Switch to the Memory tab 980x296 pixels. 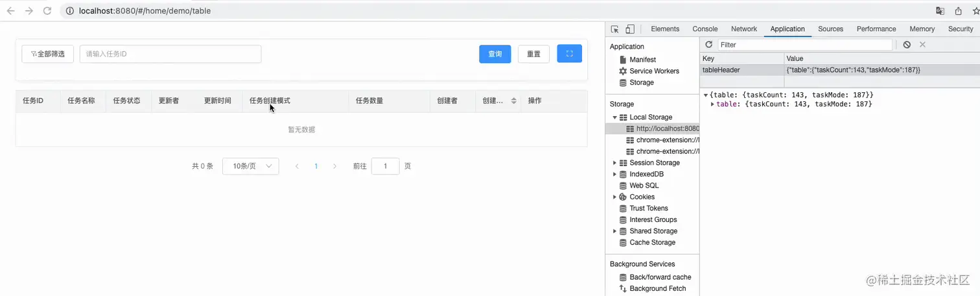click(x=922, y=29)
